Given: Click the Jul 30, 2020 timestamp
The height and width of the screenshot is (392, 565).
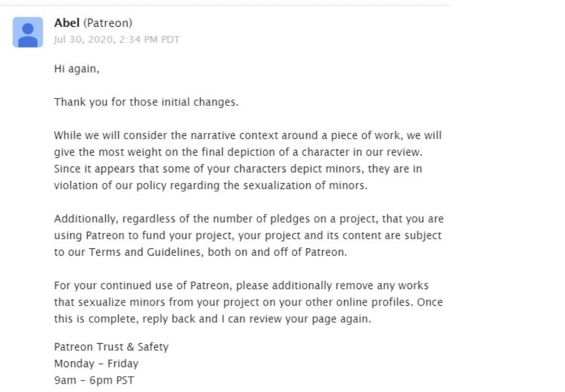Looking at the screenshot, I should tap(117, 39).
